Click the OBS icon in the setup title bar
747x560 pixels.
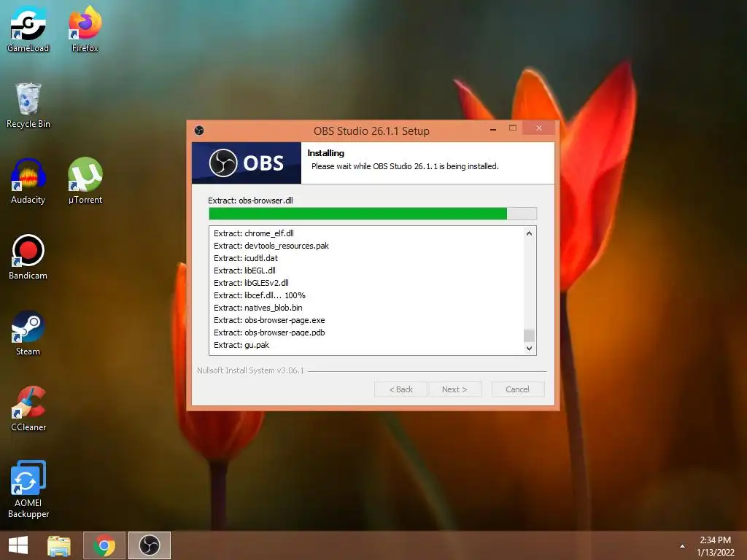point(199,131)
